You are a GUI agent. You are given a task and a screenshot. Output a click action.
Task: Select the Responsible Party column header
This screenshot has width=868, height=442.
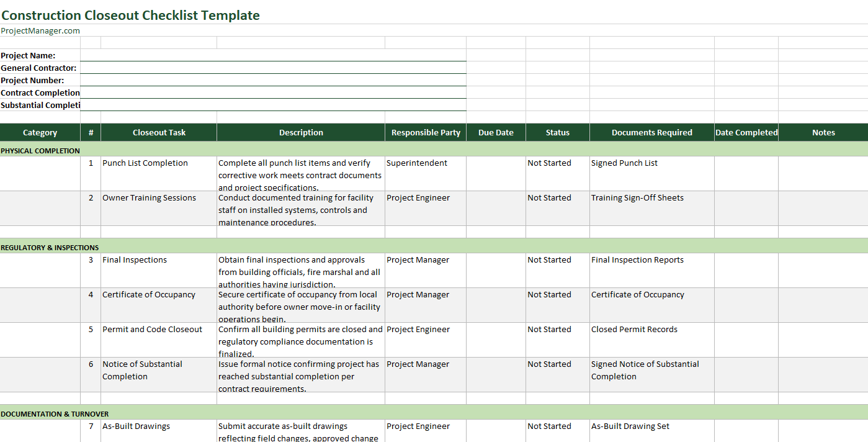[426, 132]
